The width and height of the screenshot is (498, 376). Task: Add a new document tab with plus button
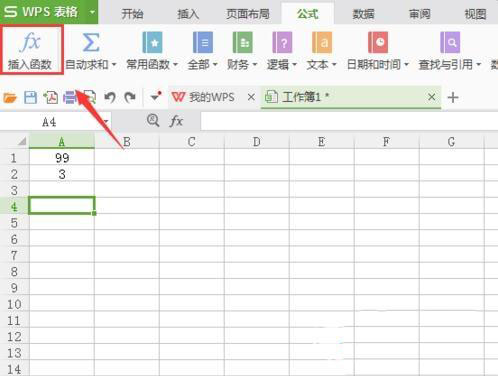pos(453,98)
